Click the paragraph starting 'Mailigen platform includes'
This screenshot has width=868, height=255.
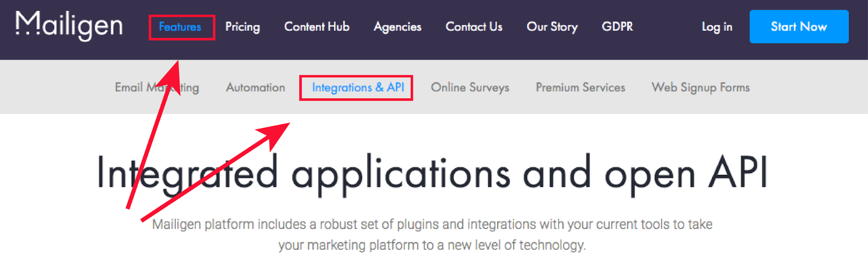pos(432,235)
